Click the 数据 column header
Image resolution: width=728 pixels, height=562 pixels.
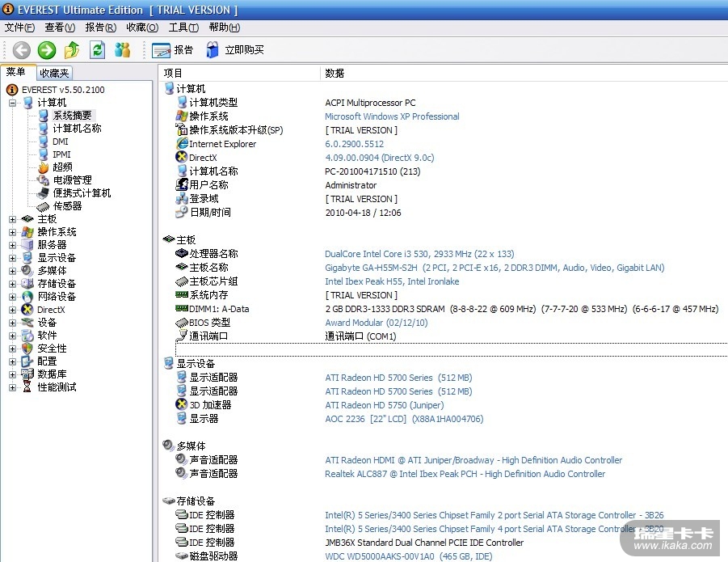tap(524, 74)
